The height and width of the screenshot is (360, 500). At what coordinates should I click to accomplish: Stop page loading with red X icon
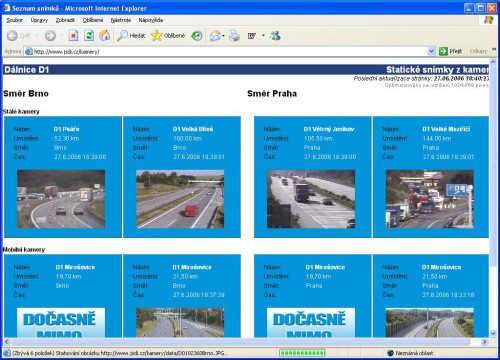point(73,35)
